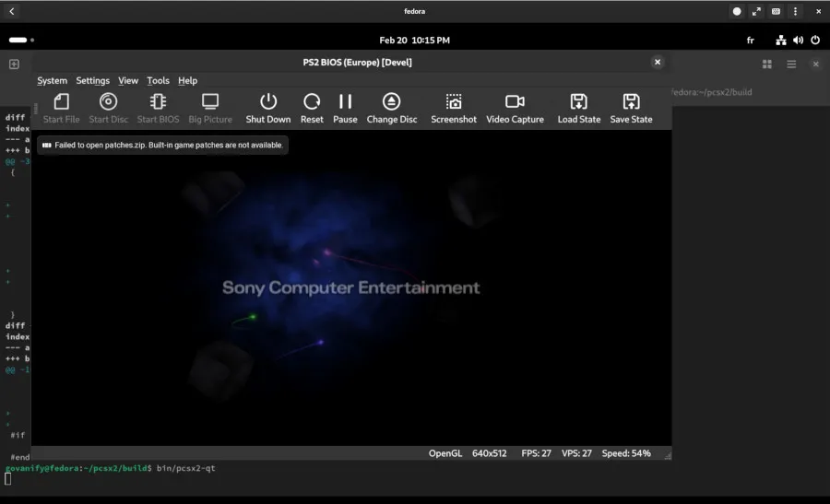The width and height of the screenshot is (830, 504).
Task: Open the GNOME system volume indicator
Action: pos(798,41)
